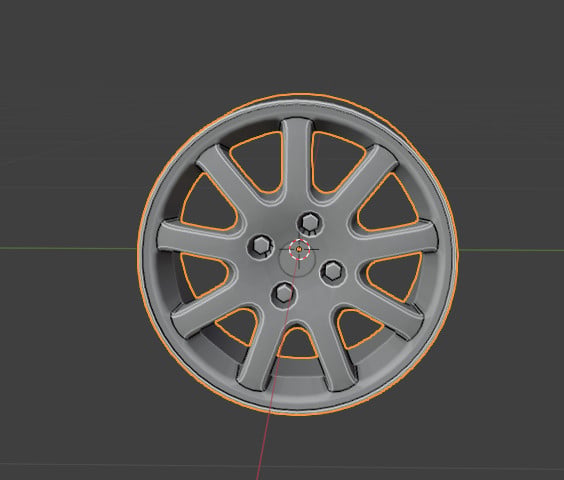
Task: Click the spoke pointing to upper right
Action: (x=363, y=180)
